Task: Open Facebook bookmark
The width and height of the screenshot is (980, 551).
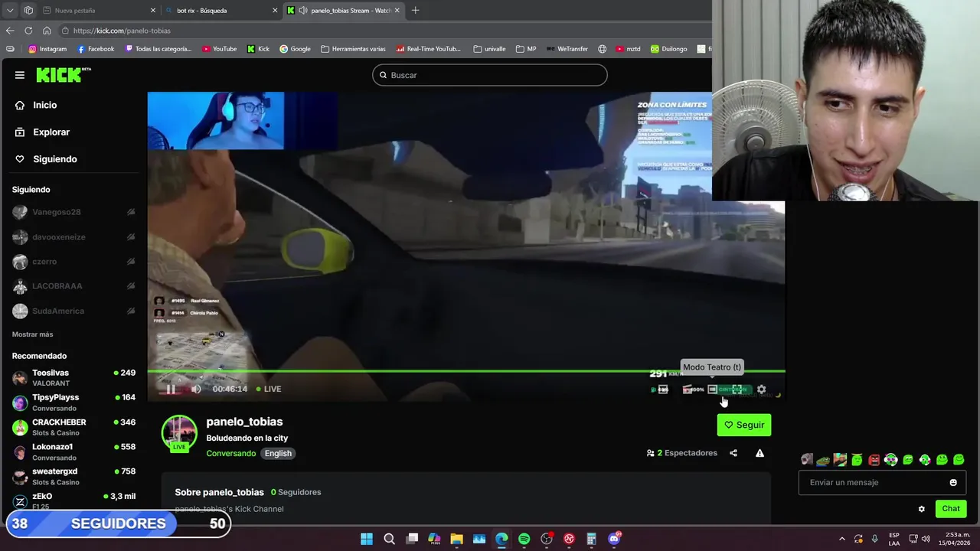Action: coord(96,49)
